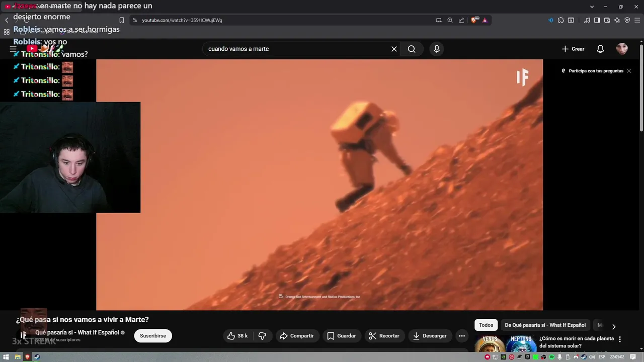Image resolution: width=644 pixels, height=362 pixels.
Task: Open the browser extensions puzzle icon
Action: click(x=561, y=20)
